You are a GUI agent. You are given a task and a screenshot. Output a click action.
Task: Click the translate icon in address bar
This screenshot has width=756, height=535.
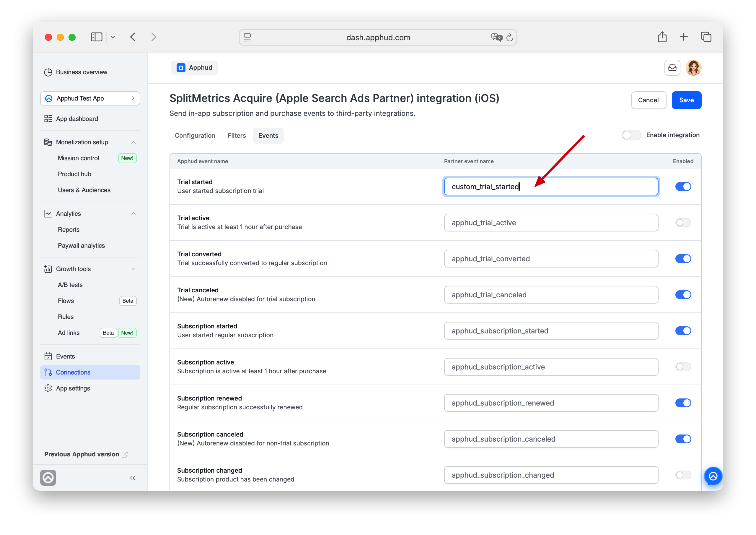tap(496, 37)
